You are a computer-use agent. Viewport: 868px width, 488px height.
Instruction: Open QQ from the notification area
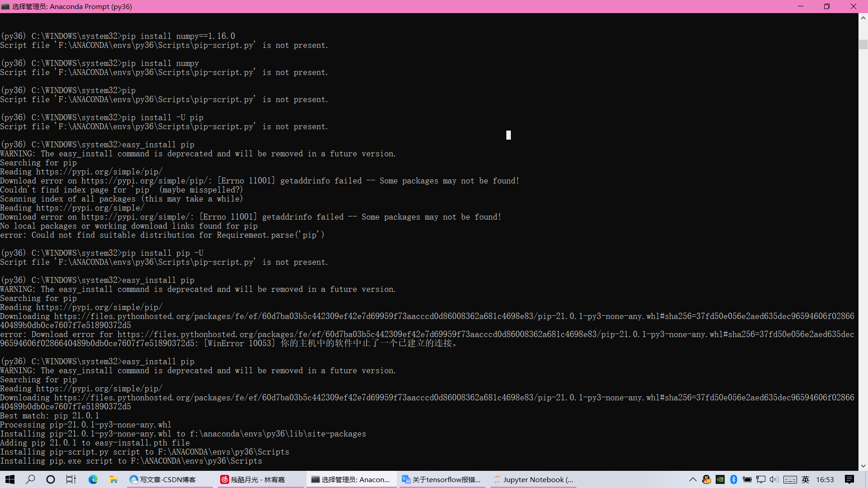(706, 479)
